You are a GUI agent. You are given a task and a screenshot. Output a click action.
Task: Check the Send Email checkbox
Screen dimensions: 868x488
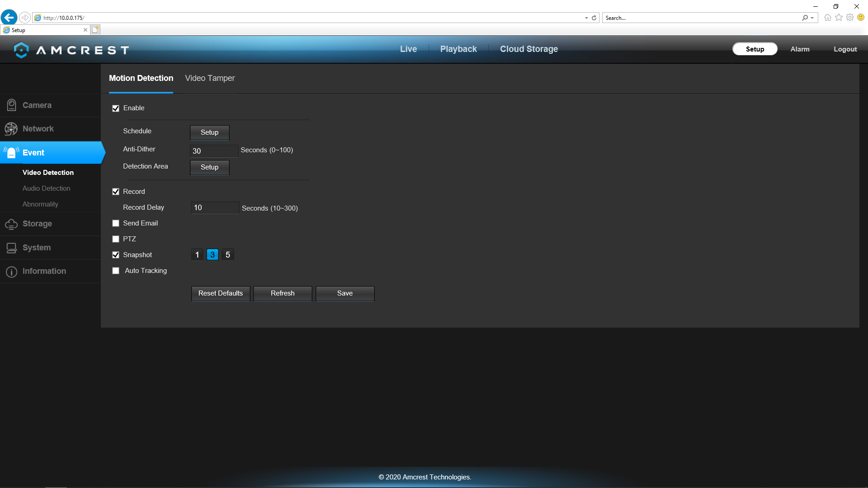pos(116,223)
